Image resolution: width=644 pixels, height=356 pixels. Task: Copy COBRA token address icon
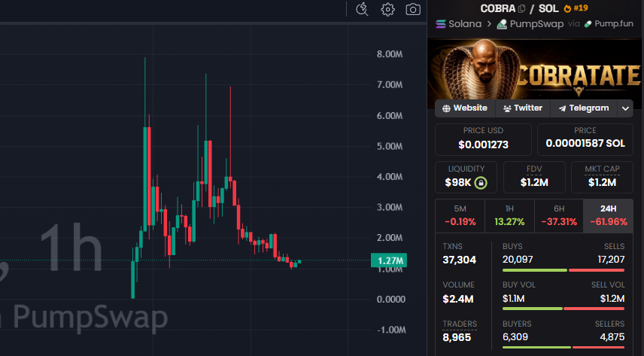(521, 8)
